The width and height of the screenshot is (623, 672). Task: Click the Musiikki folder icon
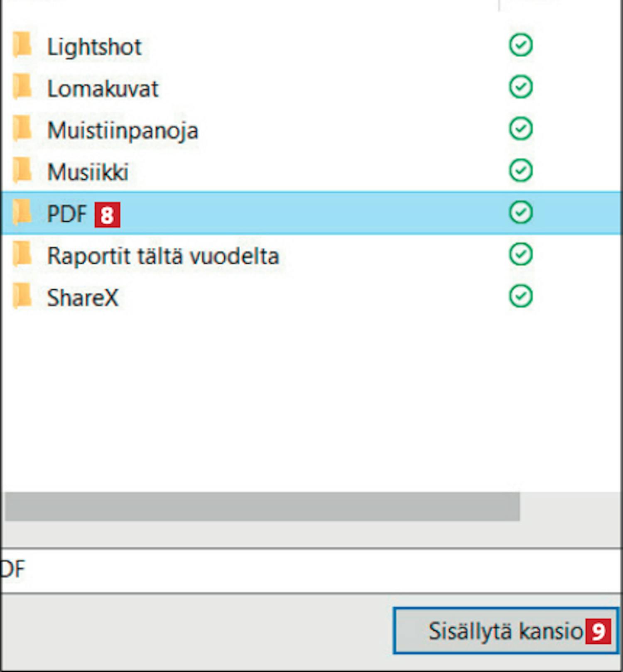click(x=22, y=170)
